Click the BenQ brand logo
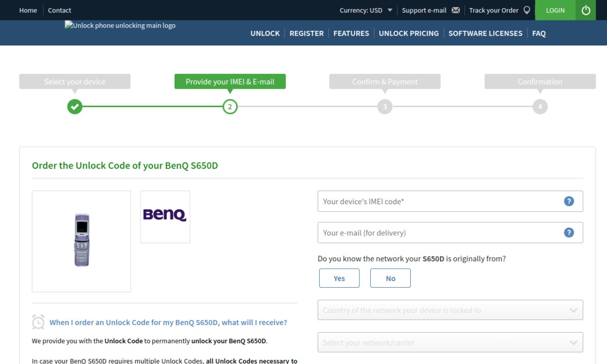The image size is (607, 364). [165, 217]
